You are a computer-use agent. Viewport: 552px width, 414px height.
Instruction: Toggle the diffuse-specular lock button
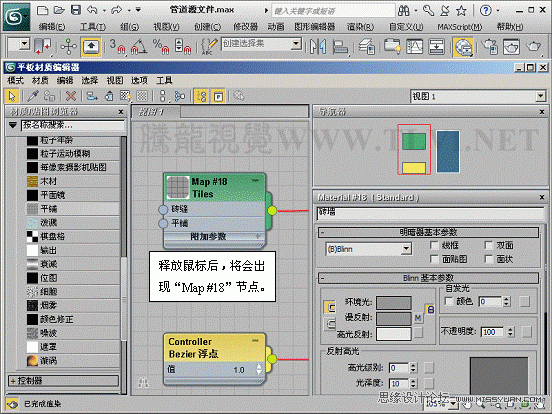click(330, 323)
